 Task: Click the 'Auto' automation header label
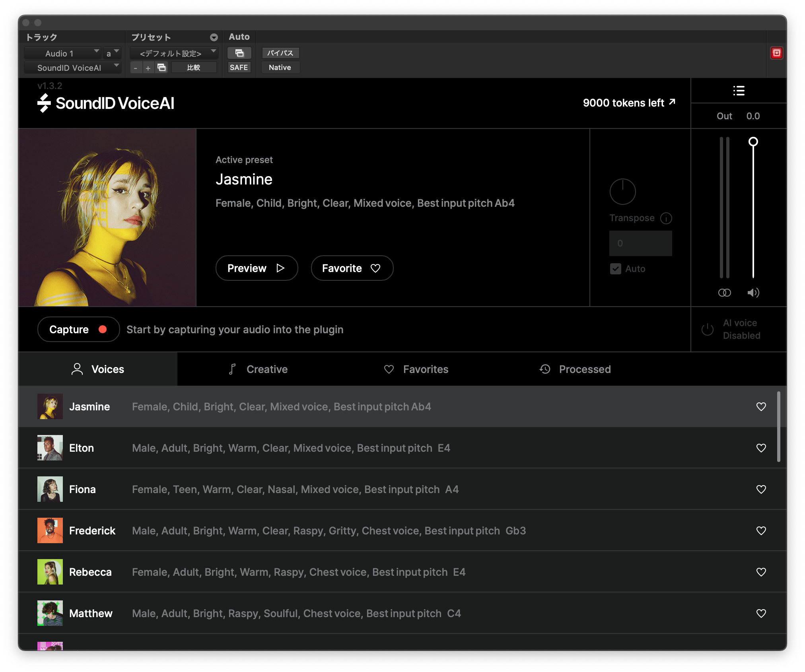tap(239, 37)
